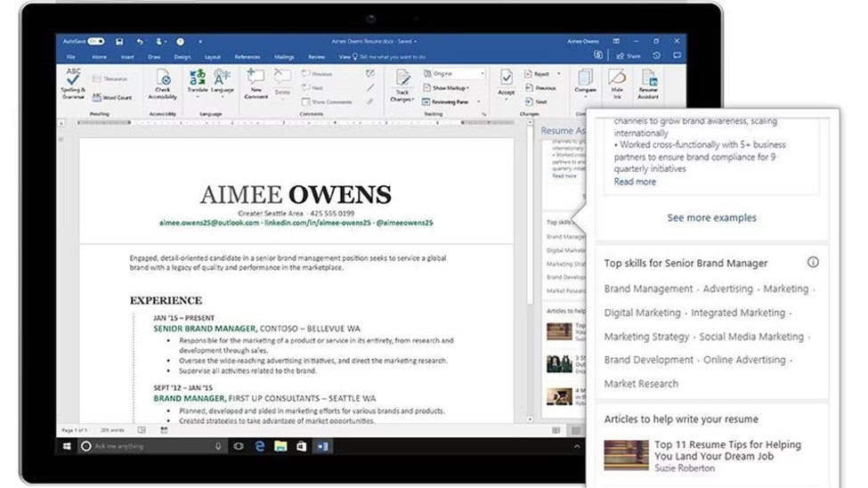This screenshot has height=488, width=868.
Task: Open Top 11 Resume Tips article
Action: (727, 451)
